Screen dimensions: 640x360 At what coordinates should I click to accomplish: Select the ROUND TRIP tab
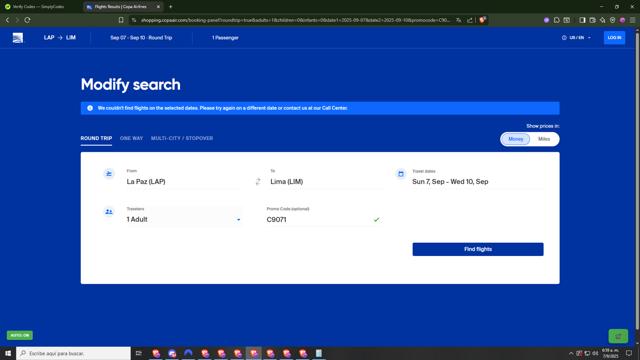click(x=96, y=138)
